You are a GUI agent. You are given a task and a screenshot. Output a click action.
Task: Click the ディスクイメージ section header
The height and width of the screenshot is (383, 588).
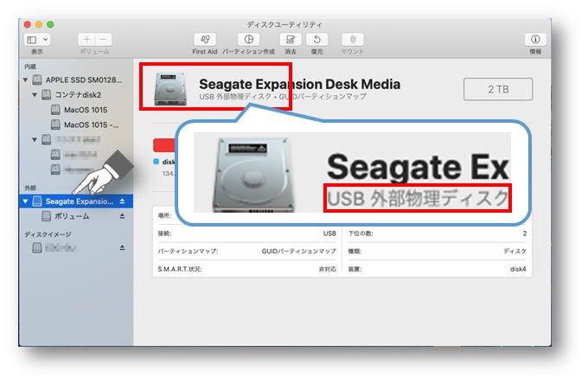[x=48, y=234]
